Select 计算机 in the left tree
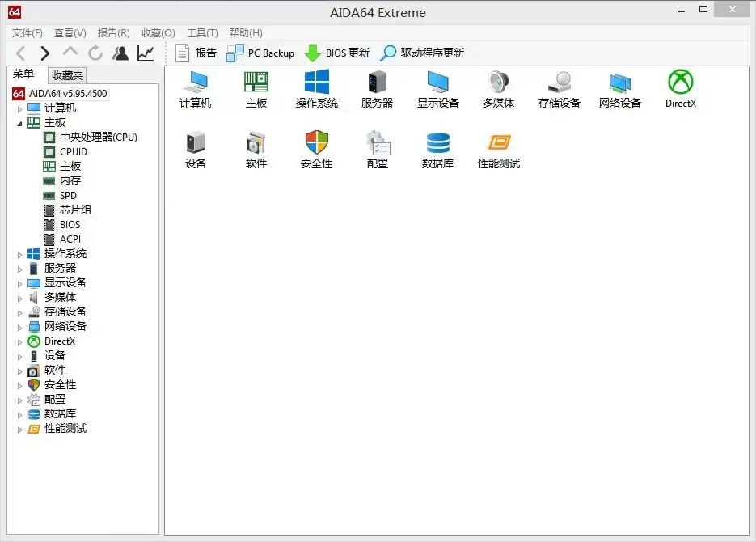The image size is (756, 542). 52,108
